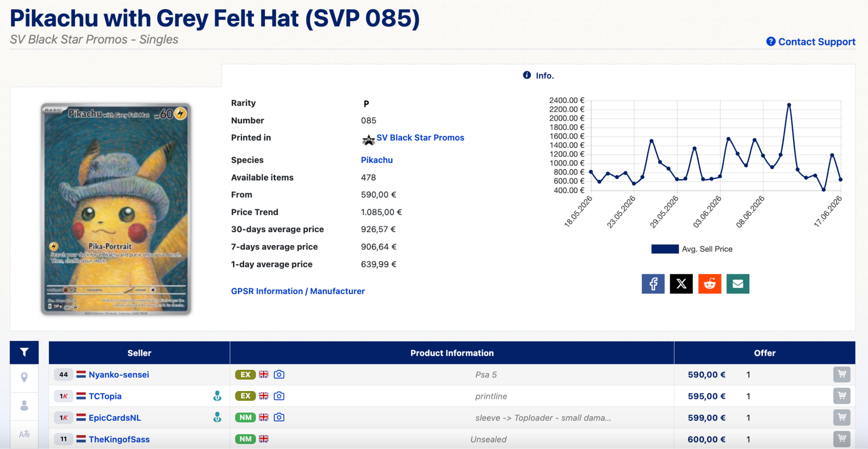
Task: Click the Netherlands flag beside Nyanko-sensei
Action: tap(81, 374)
